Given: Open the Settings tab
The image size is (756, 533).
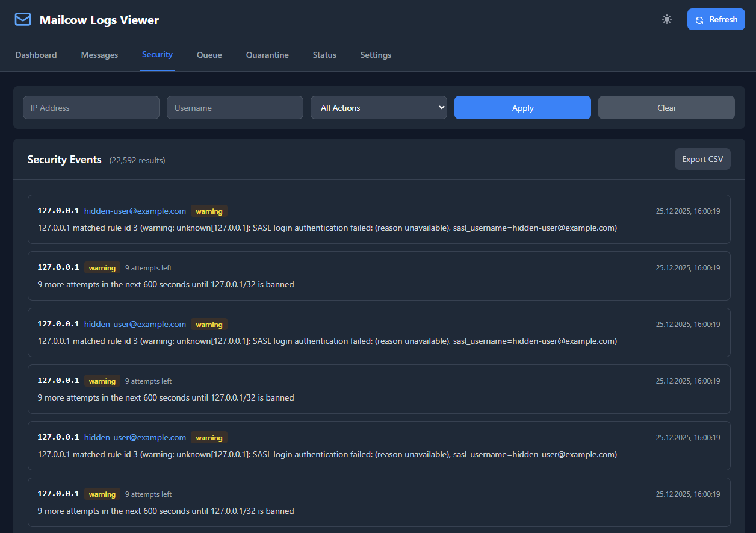Looking at the screenshot, I should pos(376,55).
